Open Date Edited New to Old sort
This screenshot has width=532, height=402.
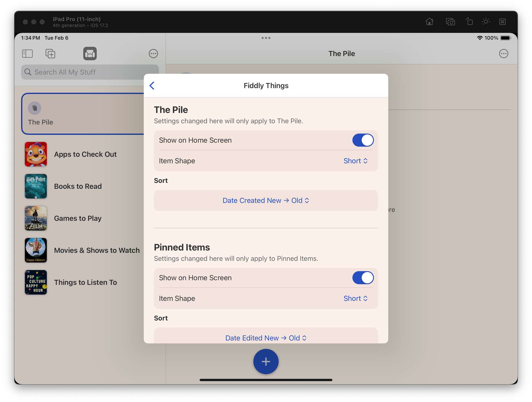point(266,338)
